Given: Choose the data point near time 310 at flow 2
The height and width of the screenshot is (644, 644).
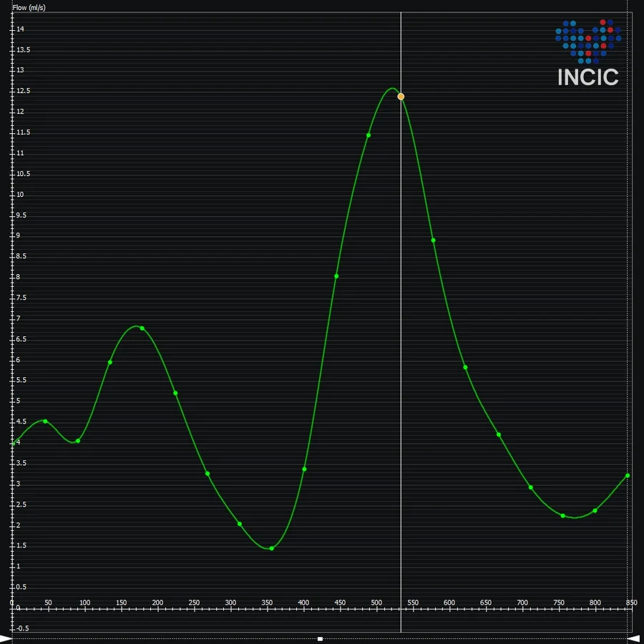Looking at the screenshot, I should point(240,524).
